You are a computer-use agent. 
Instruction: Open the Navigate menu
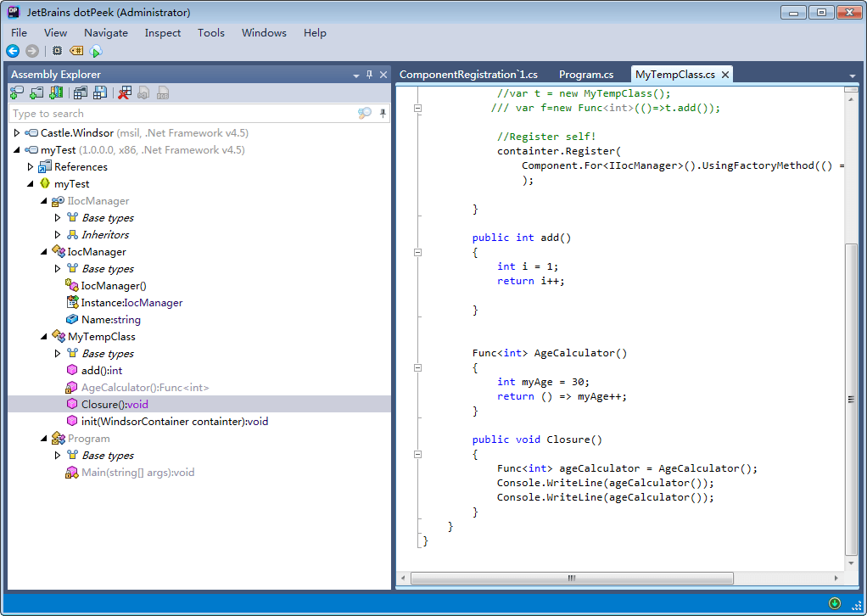106,33
